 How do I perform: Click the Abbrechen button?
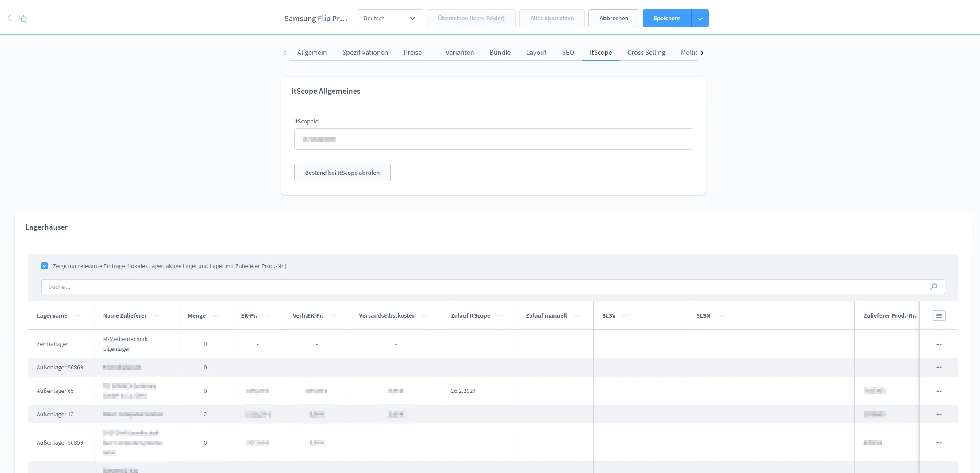[613, 18]
